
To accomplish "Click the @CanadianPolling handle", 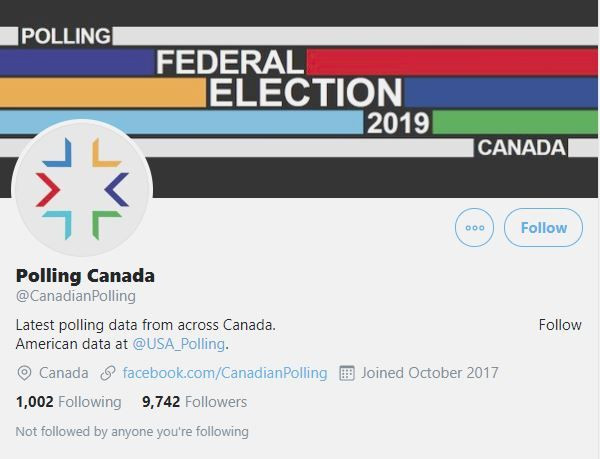I will coord(75,296).
